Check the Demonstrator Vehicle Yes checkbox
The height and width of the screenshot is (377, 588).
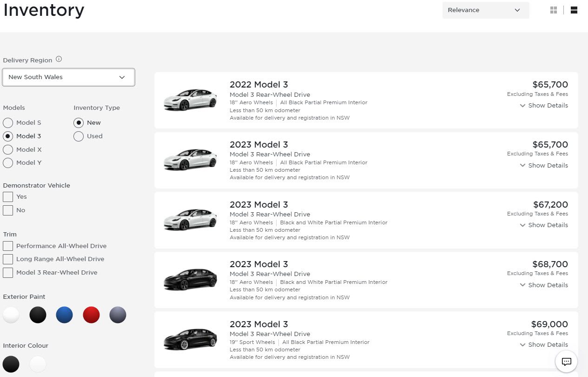click(8, 196)
